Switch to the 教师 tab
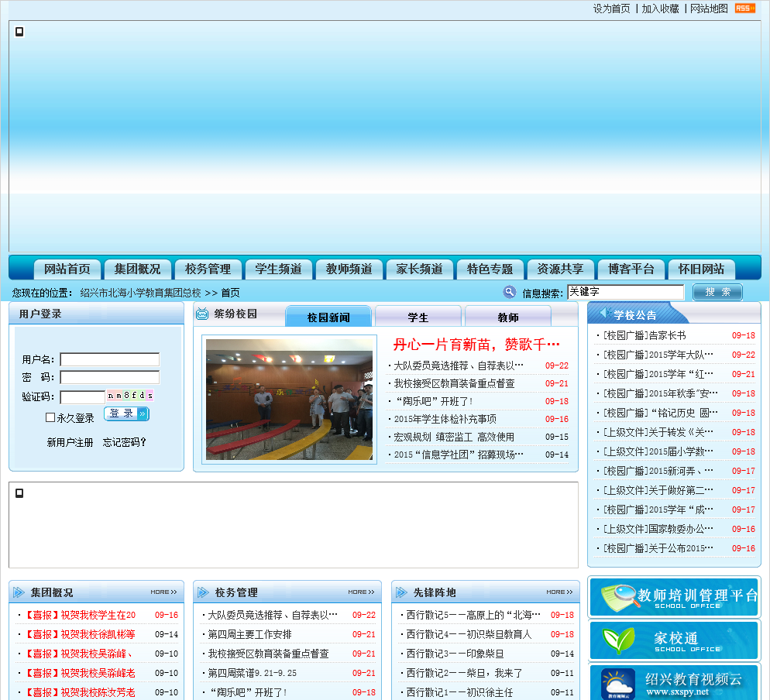 click(x=507, y=317)
